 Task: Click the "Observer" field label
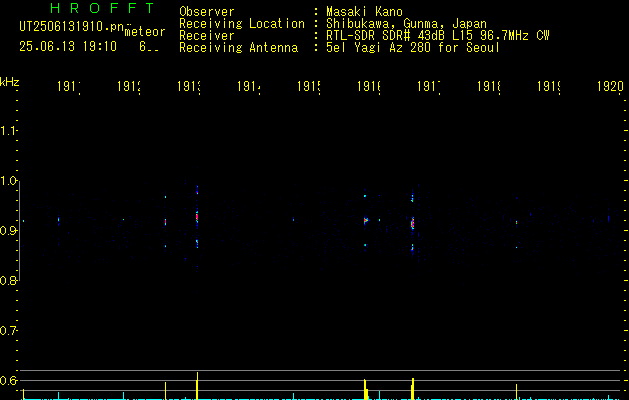(x=207, y=11)
